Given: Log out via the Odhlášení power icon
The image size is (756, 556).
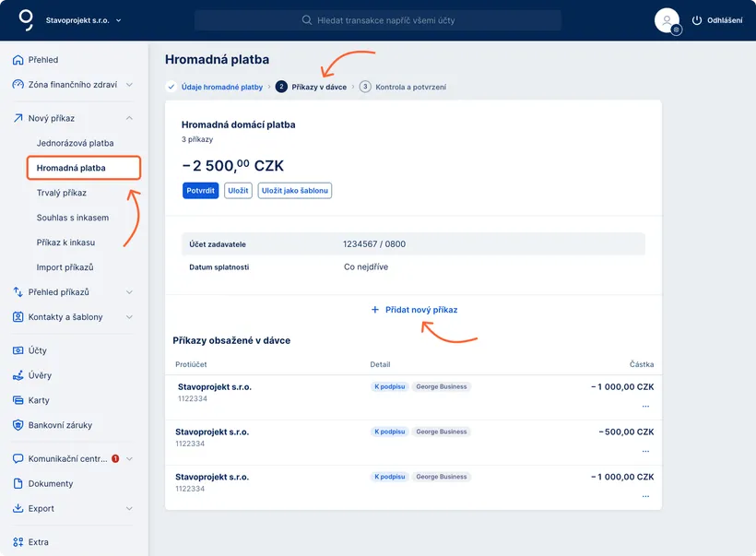Looking at the screenshot, I should pos(698,20).
